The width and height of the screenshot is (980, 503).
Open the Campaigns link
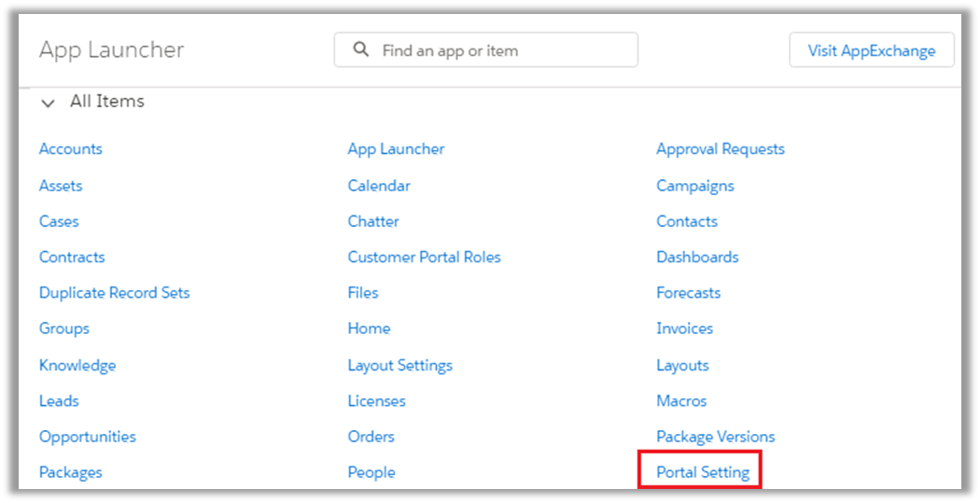tap(694, 186)
